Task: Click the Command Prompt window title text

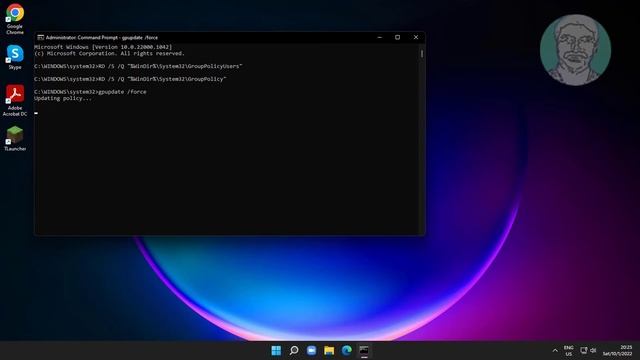Action: 102,37
